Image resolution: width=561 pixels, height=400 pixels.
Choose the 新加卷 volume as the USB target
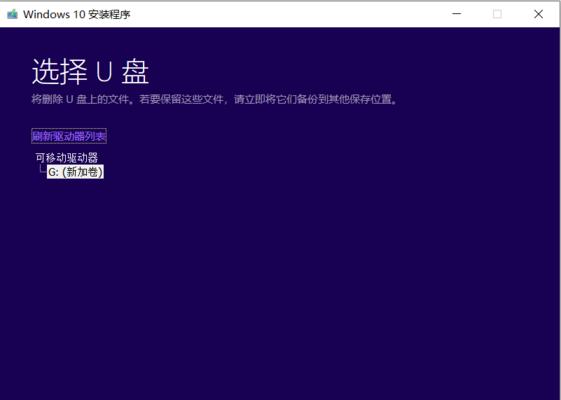click(75, 172)
